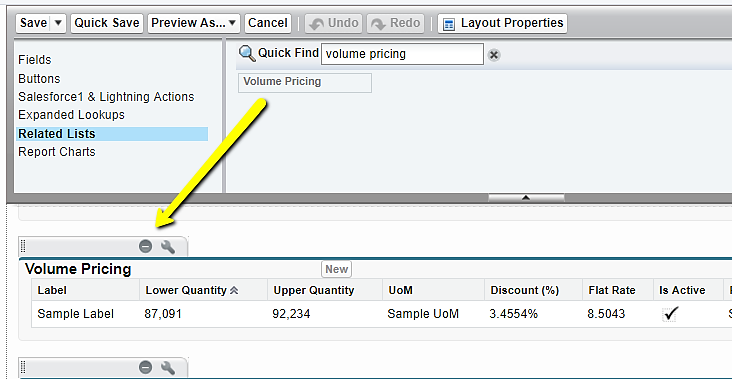The width and height of the screenshot is (732, 379).
Task: Click the wrench icon on bottom related list
Action: [168, 368]
